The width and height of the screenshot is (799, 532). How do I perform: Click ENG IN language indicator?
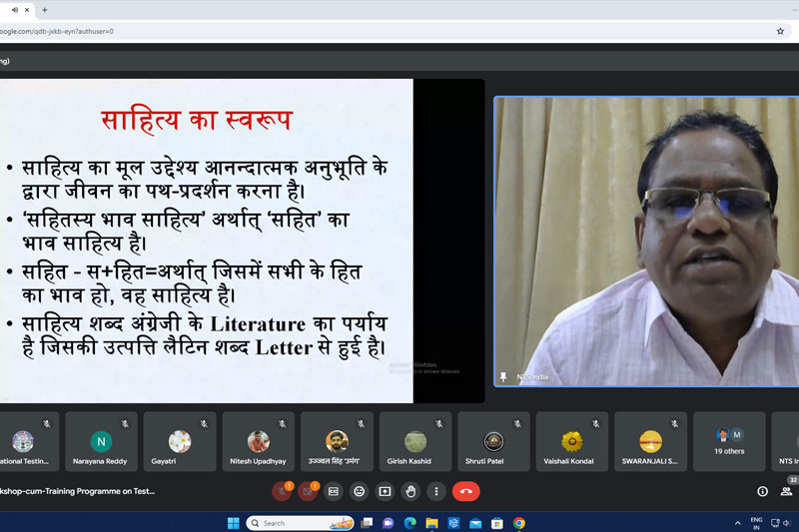click(756, 523)
